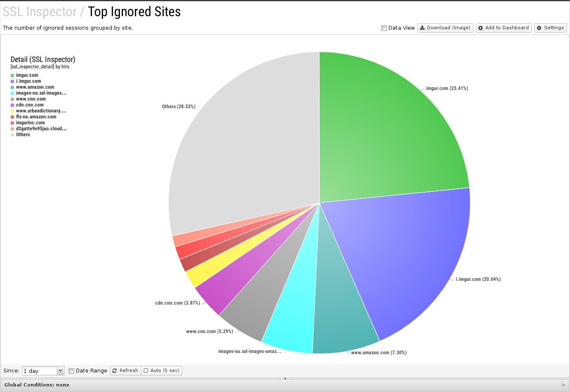Click the imgur.com green legend dot
The image size is (570, 392).
click(x=12, y=76)
